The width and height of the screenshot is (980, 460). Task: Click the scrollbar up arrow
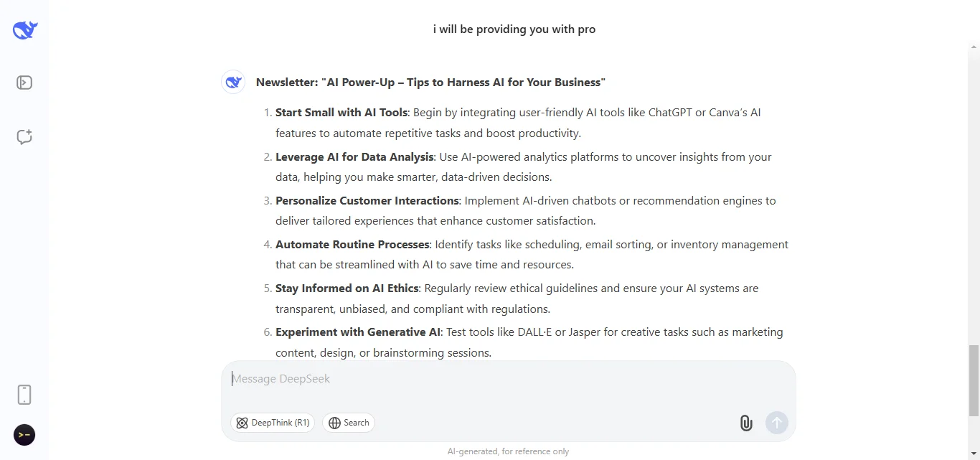974,46
